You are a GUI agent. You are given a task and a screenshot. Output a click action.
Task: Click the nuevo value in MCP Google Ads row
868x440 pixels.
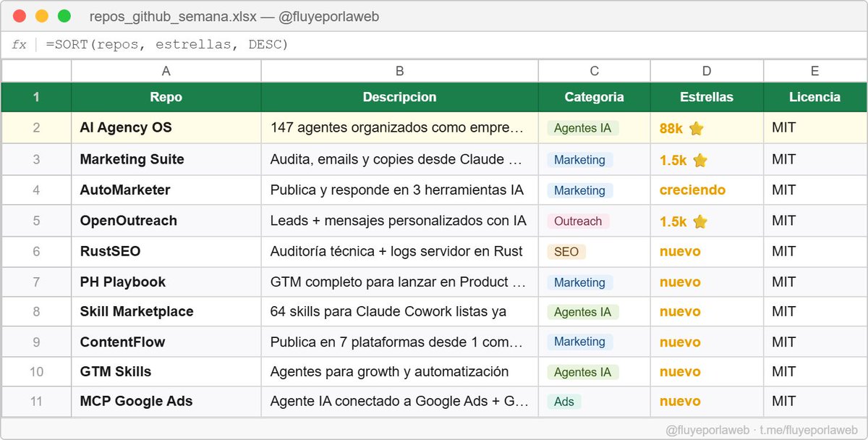[x=680, y=402]
